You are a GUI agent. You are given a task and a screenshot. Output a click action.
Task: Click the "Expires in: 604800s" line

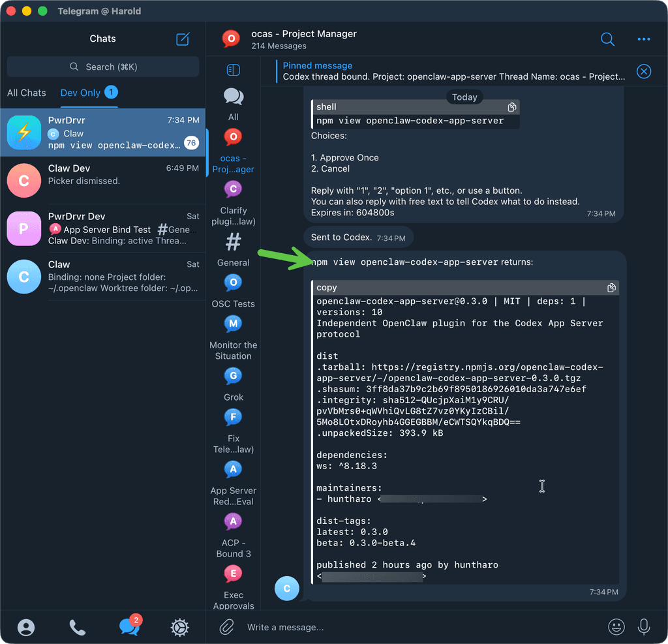[x=352, y=213]
